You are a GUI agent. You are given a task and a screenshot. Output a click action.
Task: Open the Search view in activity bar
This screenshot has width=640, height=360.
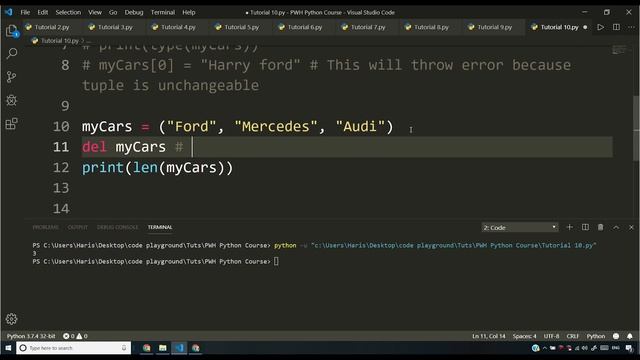12,53
